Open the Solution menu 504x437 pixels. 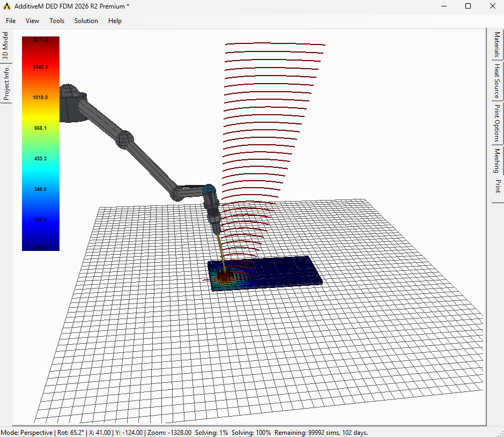pyautogui.click(x=86, y=21)
